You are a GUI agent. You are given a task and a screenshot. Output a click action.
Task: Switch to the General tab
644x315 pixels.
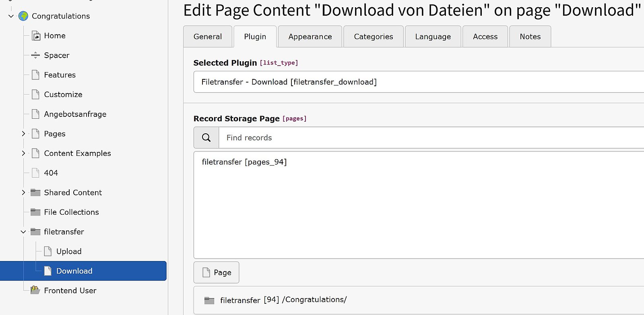click(208, 37)
